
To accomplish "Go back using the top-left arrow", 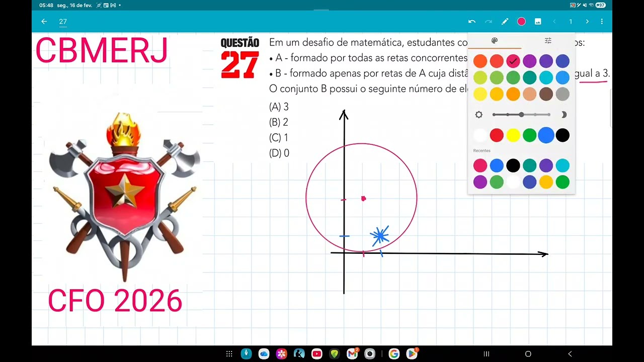I will [44, 22].
